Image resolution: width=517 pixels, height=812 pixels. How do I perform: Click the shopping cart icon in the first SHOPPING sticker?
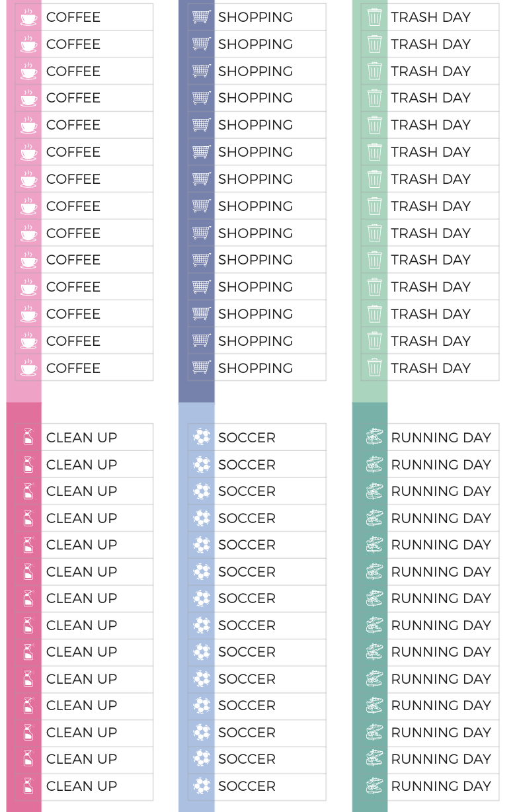pyautogui.click(x=201, y=17)
